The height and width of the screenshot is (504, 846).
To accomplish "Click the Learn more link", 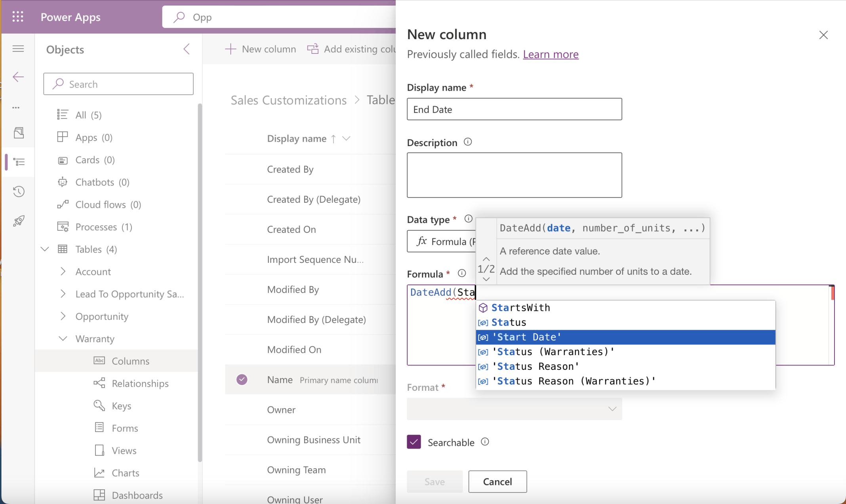I will pyautogui.click(x=551, y=54).
